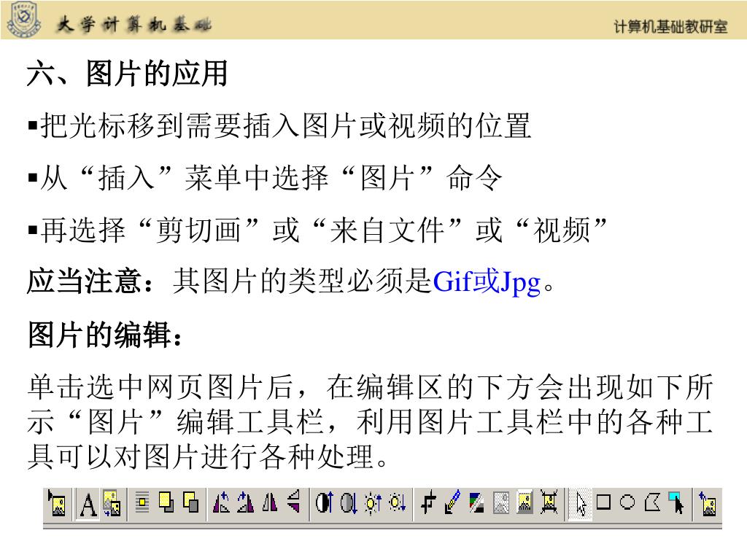Image resolution: width=747 pixels, height=560 pixels.
Task: Click the Black and White icon
Action: coord(476,503)
